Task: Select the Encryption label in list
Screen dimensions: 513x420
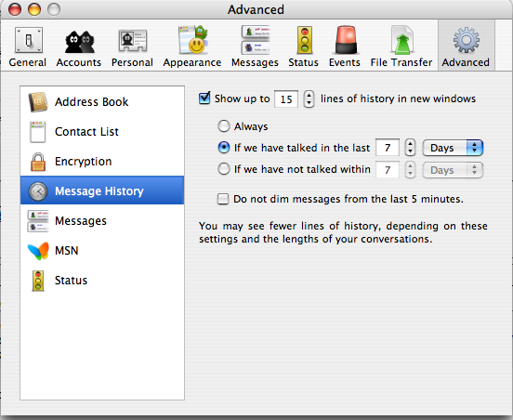Action: [x=83, y=162]
